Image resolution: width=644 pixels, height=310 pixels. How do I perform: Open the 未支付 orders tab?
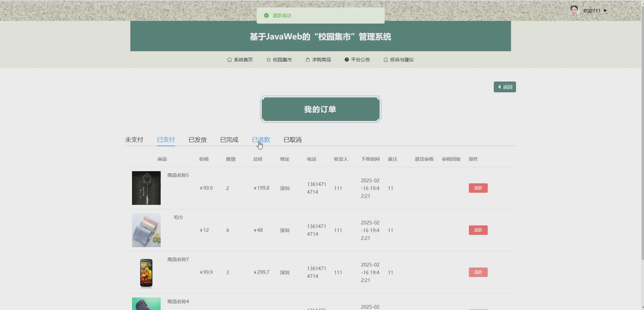pyautogui.click(x=134, y=139)
